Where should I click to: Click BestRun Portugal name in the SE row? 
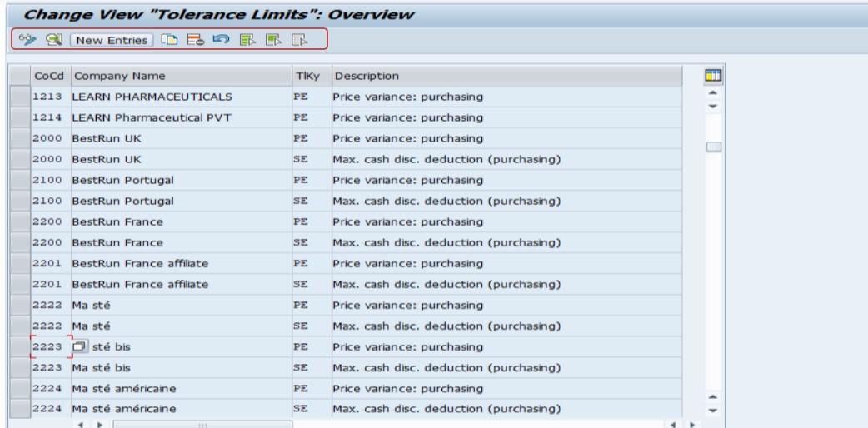[182, 201]
